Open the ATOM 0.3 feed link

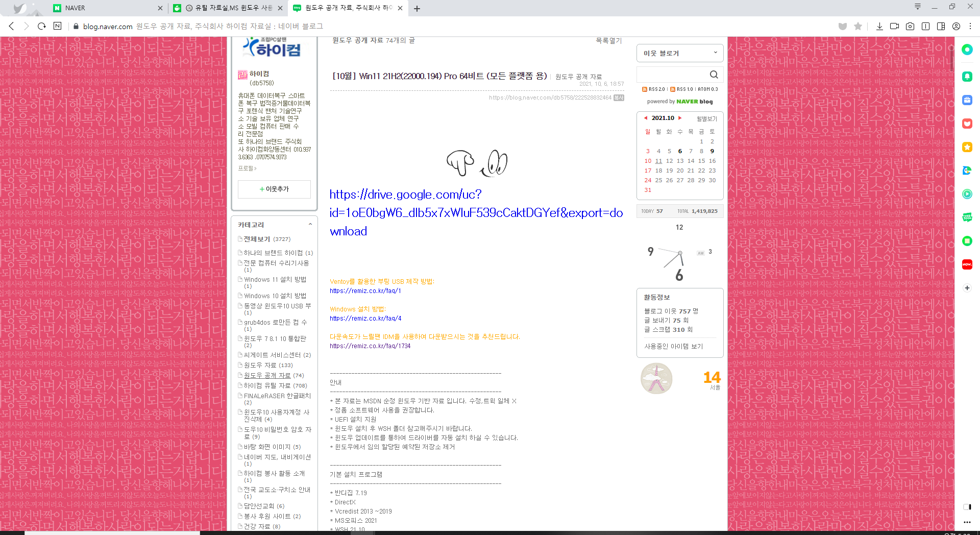[x=708, y=89]
